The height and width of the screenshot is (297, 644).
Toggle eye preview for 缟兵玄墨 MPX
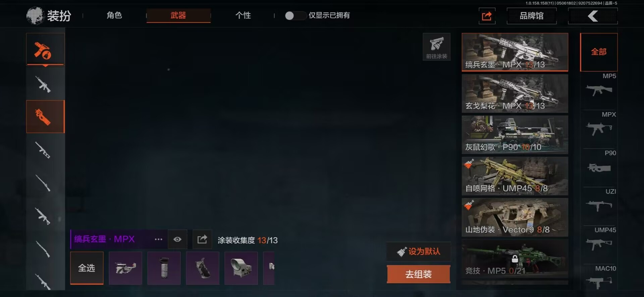177,239
